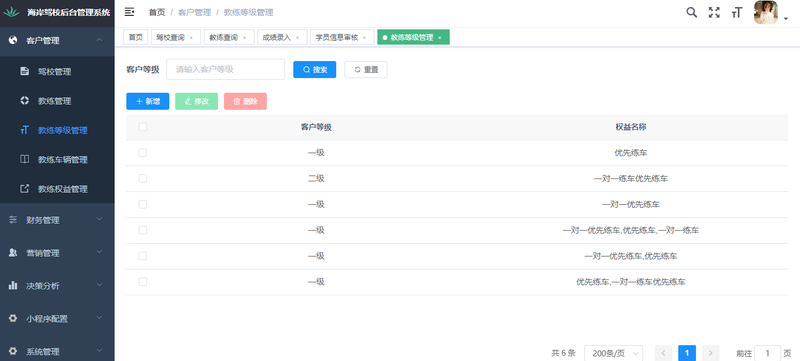Click the red 删除 button
The image size is (800, 361).
point(245,101)
